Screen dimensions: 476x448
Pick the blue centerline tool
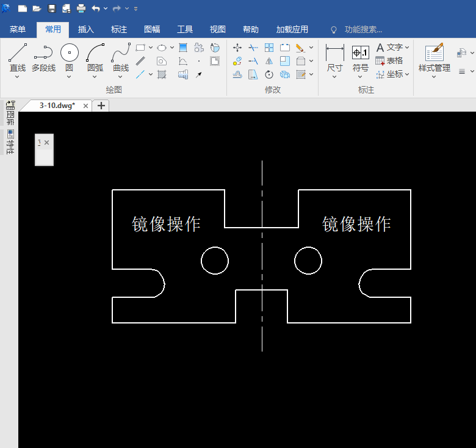(140, 74)
